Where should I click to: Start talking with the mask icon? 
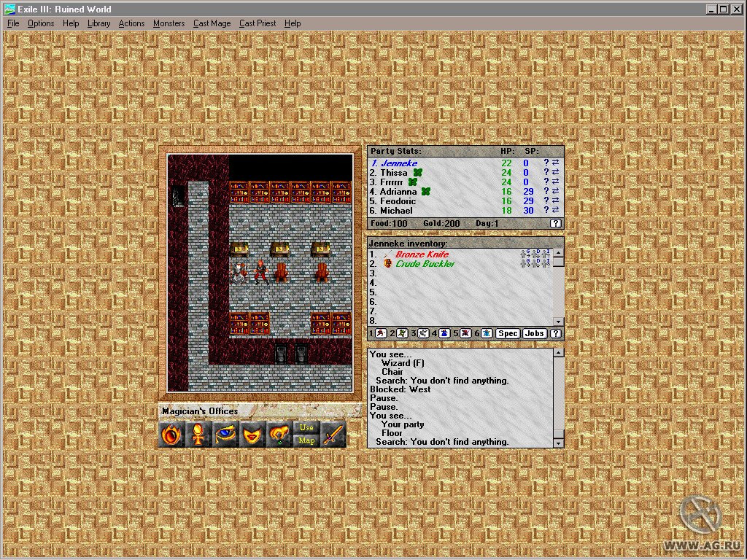[x=252, y=435]
